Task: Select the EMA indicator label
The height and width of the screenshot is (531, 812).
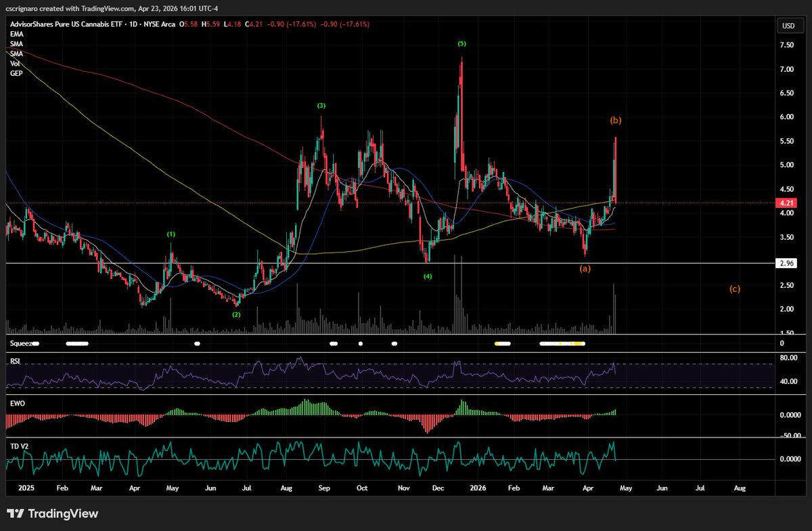Action: [x=16, y=33]
